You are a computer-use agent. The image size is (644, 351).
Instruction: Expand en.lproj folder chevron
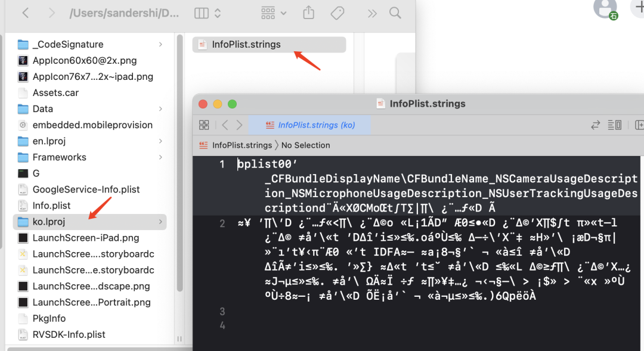(x=160, y=141)
